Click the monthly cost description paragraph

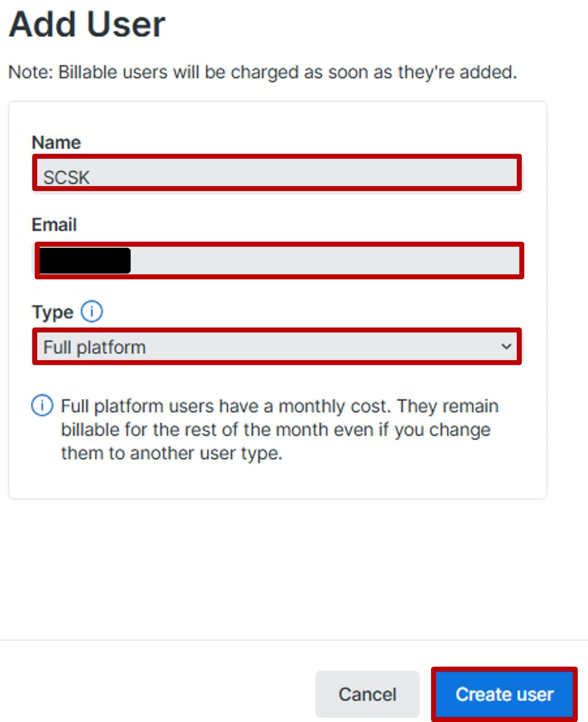coord(276,429)
